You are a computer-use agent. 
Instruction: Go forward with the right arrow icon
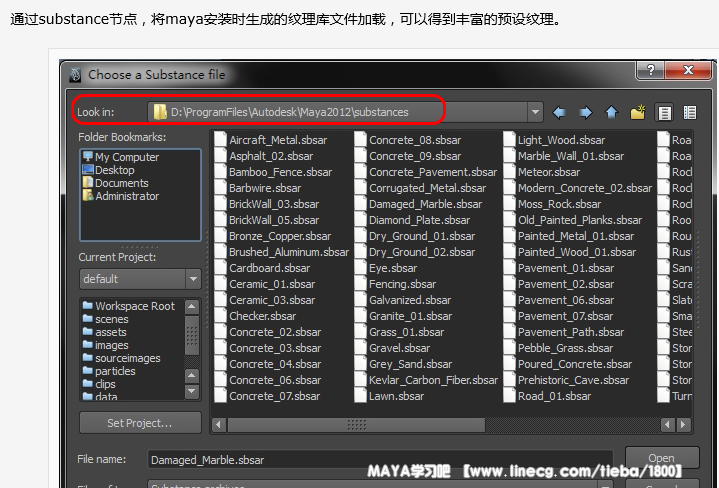click(586, 112)
